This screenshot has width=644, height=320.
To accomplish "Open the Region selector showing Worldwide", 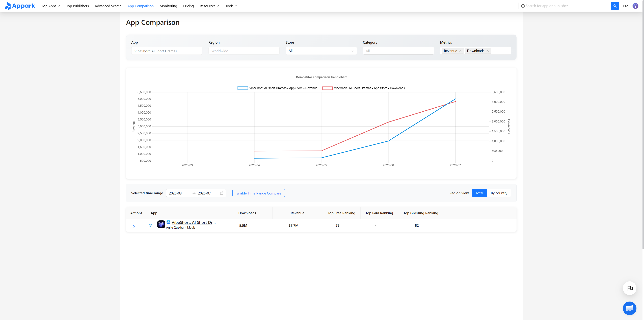I will pyautogui.click(x=244, y=51).
